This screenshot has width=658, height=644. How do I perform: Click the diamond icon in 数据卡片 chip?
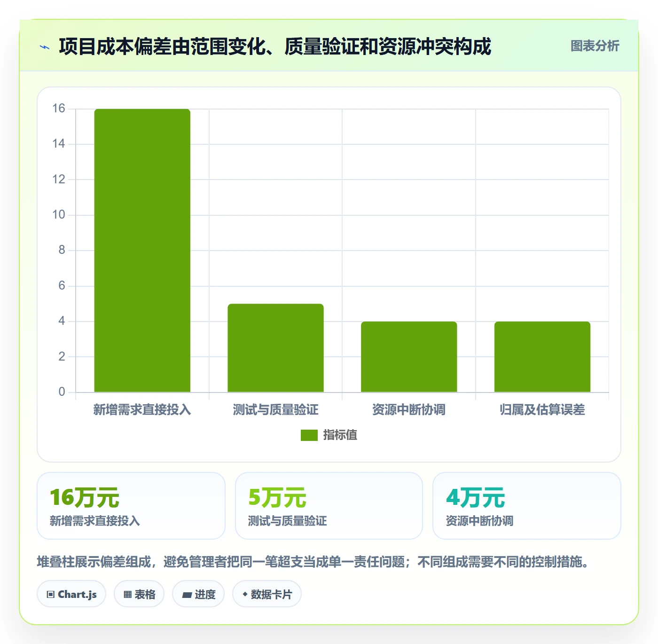245,594
